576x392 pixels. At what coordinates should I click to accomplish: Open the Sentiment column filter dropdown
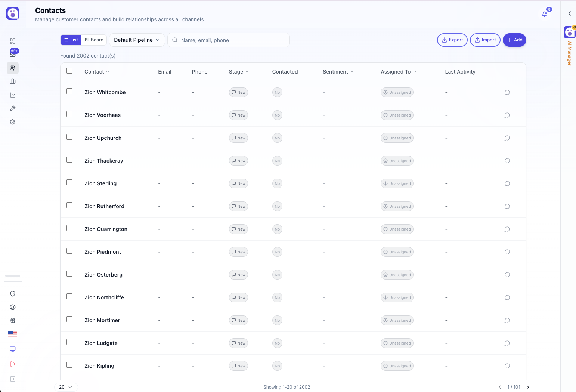tap(338, 72)
